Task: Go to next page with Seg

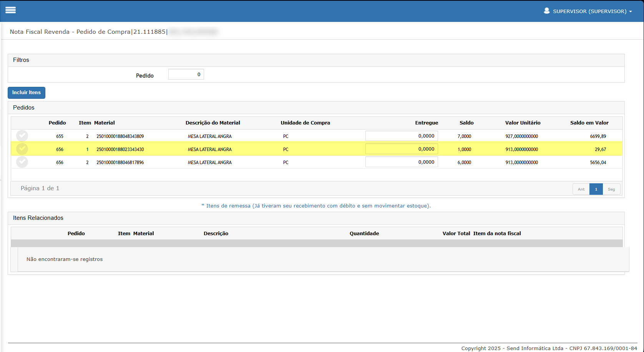Action: click(611, 189)
